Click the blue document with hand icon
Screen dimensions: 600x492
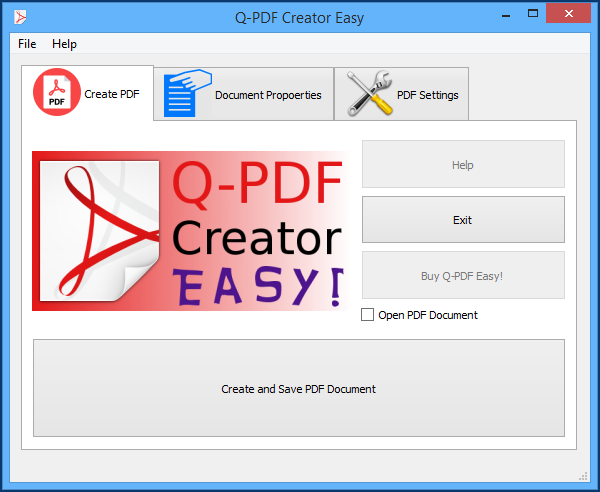(188, 93)
